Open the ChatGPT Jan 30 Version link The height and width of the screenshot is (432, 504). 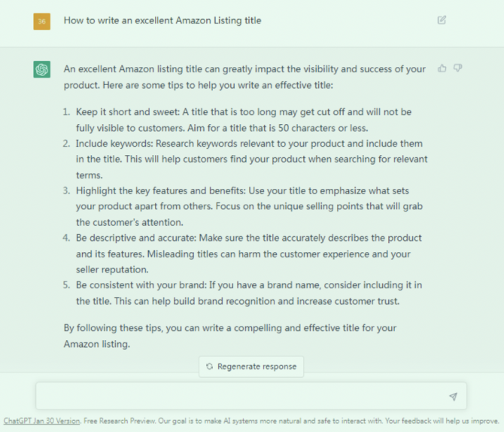point(41,421)
